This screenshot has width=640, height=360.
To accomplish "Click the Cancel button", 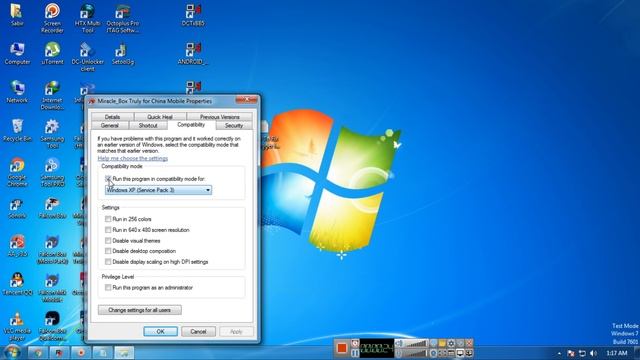I will click(198, 331).
